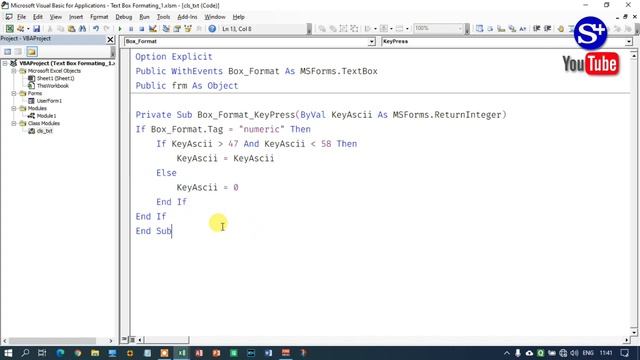Open Microsoft Edge from taskbar
The image size is (640, 360).
60,353
